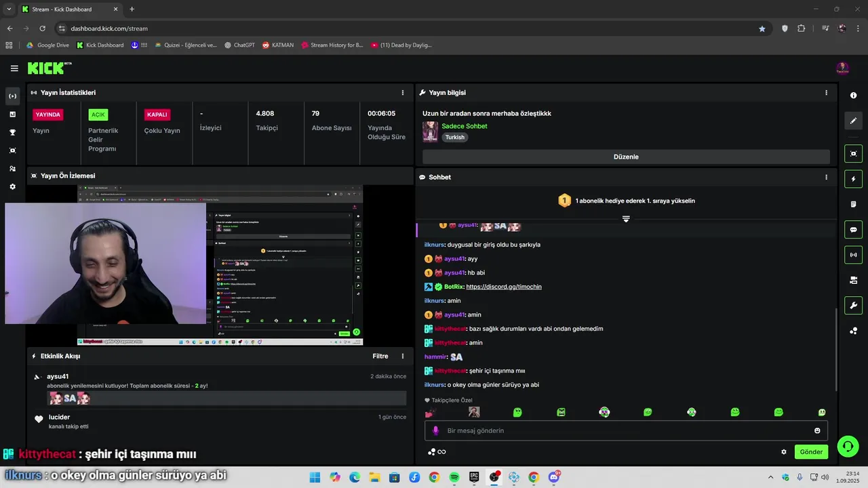Open Epic Games launcher from taskbar
Viewport: 868px width, 488px height.
(x=474, y=477)
